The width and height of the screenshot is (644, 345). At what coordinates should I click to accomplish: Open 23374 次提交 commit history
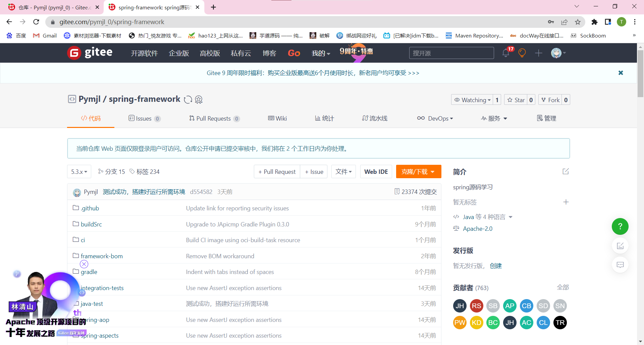click(416, 192)
